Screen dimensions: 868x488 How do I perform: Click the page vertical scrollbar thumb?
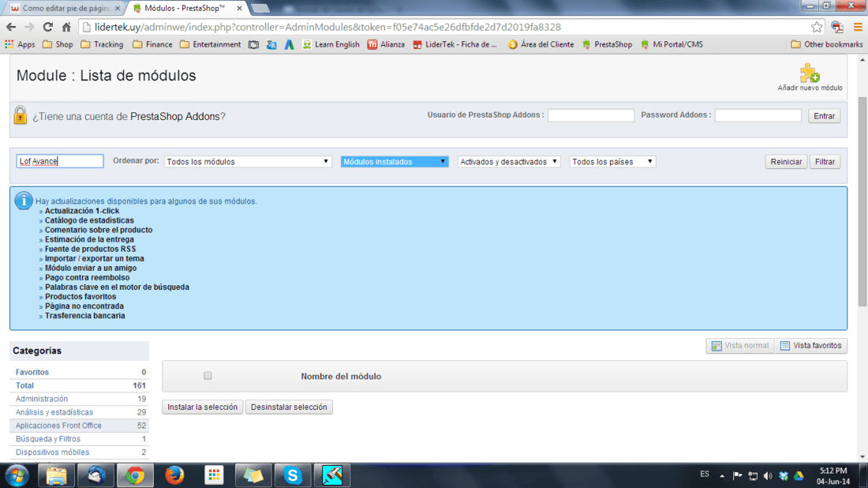pyautogui.click(x=862, y=202)
